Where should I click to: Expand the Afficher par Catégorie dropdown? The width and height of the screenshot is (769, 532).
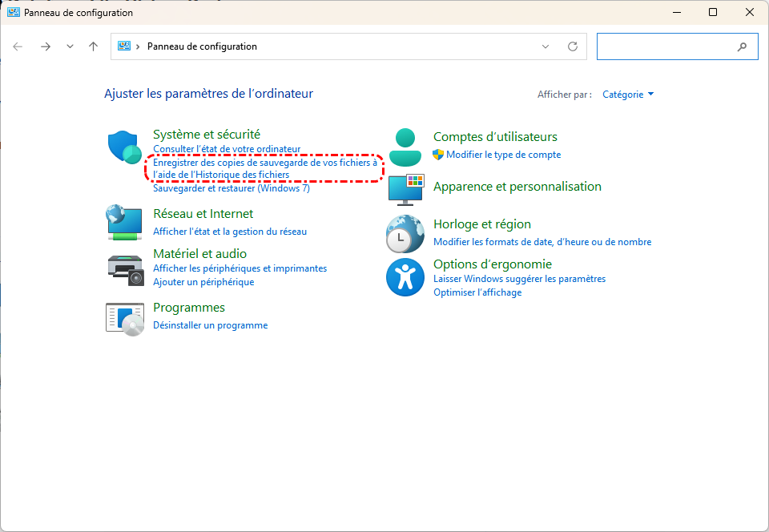click(x=628, y=95)
